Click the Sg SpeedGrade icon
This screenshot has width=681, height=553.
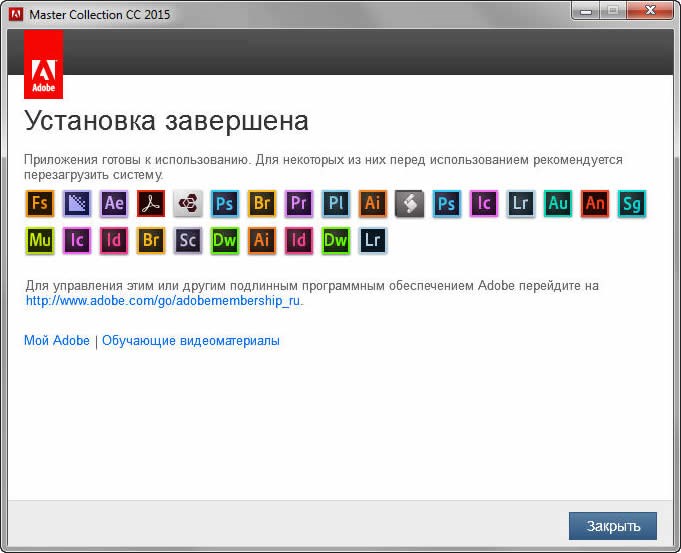632,203
